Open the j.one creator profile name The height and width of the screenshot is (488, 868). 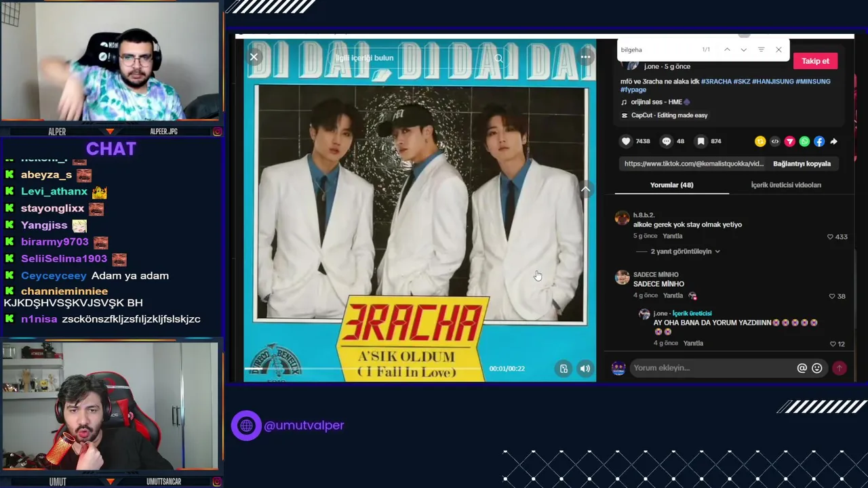(x=652, y=66)
